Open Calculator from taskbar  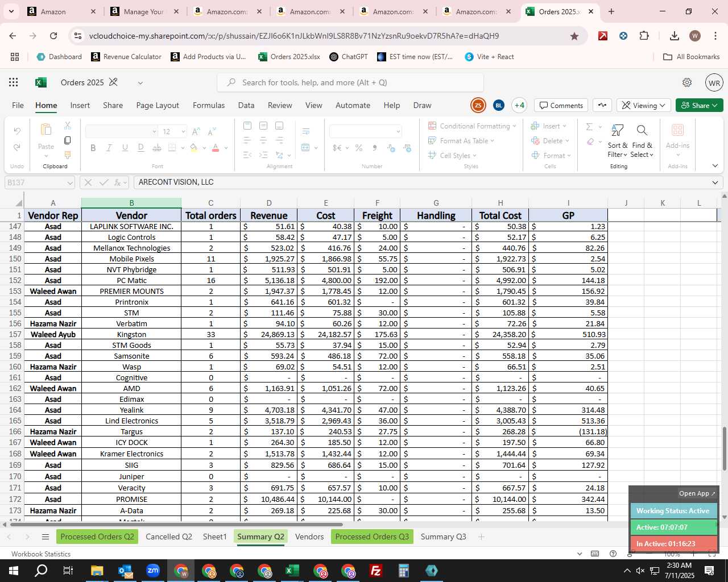[403, 571]
